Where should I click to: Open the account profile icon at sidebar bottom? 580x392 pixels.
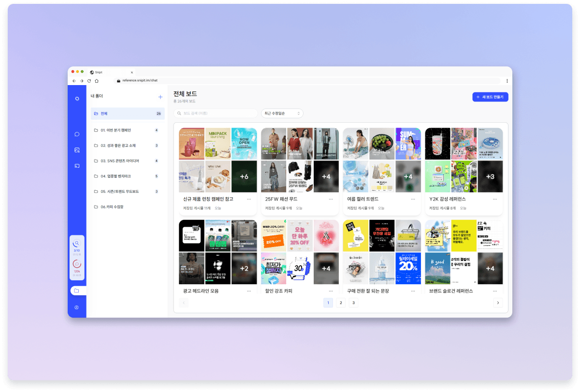(x=77, y=307)
